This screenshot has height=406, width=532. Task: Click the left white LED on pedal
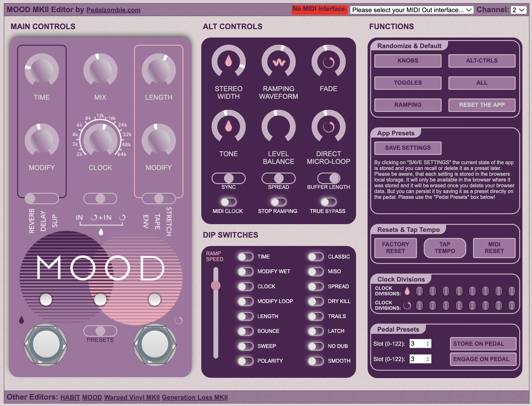tap(46, 300)
